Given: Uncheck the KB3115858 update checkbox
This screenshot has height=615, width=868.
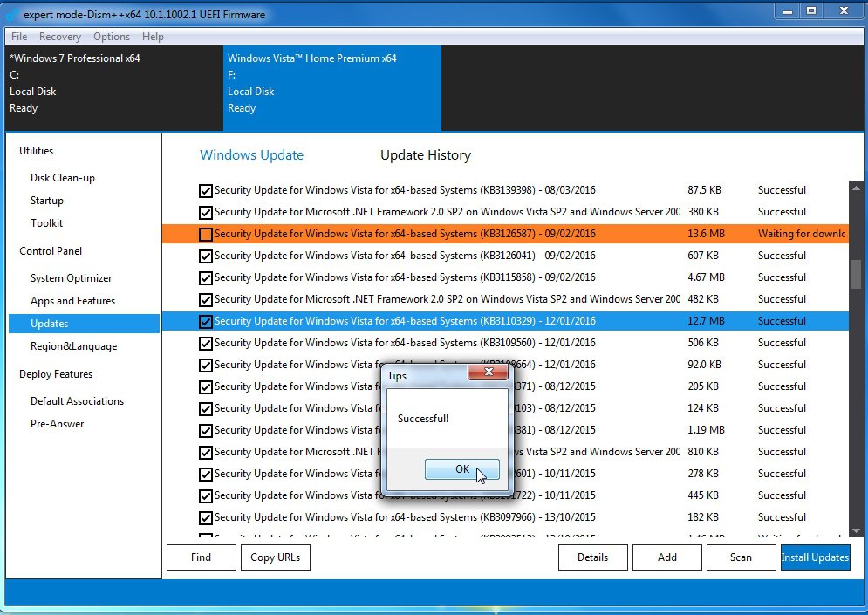Looking at the screenshot, I should 205,277.
